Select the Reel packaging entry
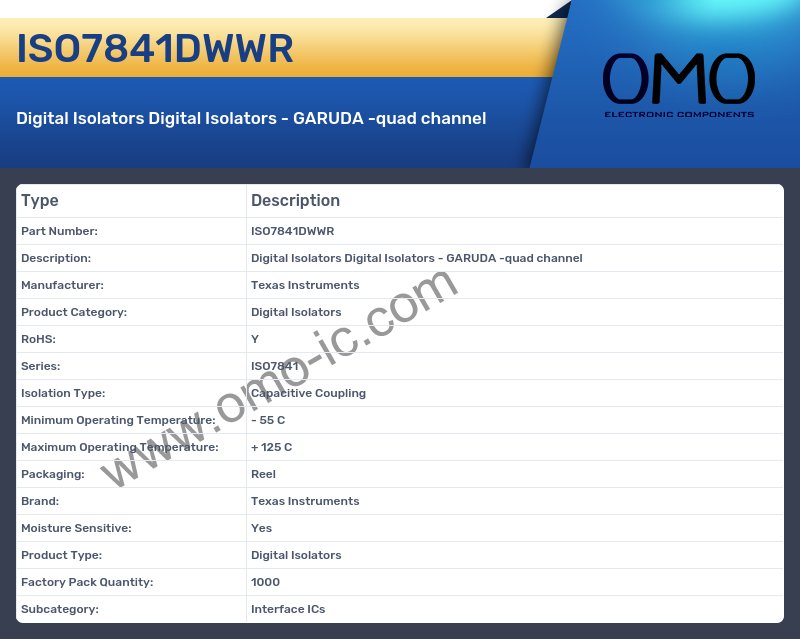Viewport: 800px width, 639px height. click(263, 474)
